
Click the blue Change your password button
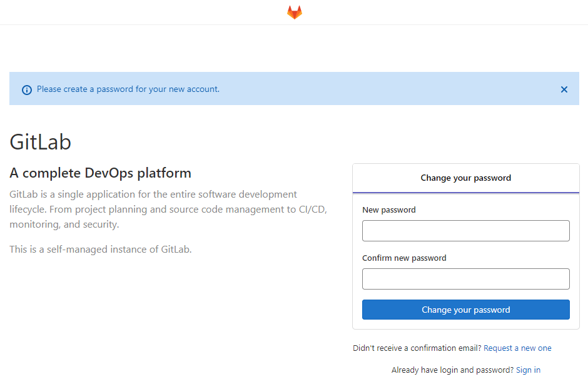click(x=466, y=310)
